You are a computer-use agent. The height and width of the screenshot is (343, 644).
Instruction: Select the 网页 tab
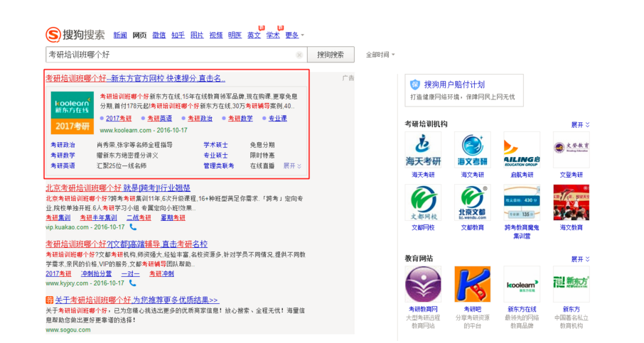tap(139, 36)
